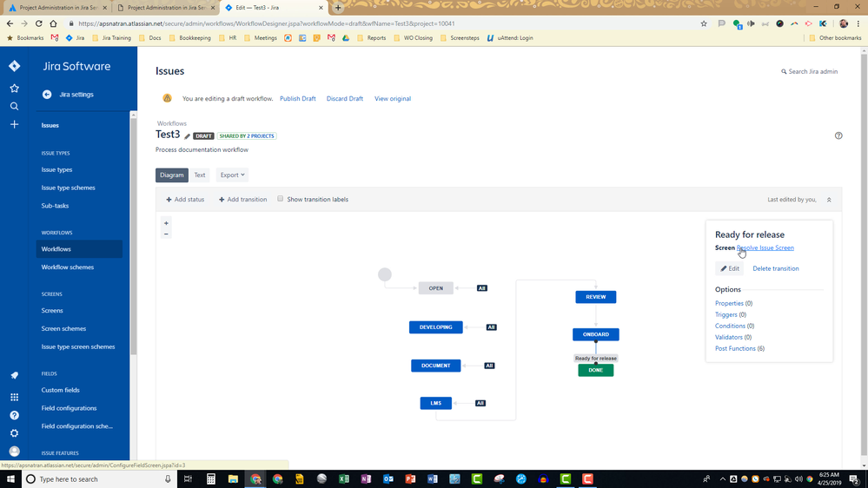
Task: Click Add status button
Action: point(185,199)
